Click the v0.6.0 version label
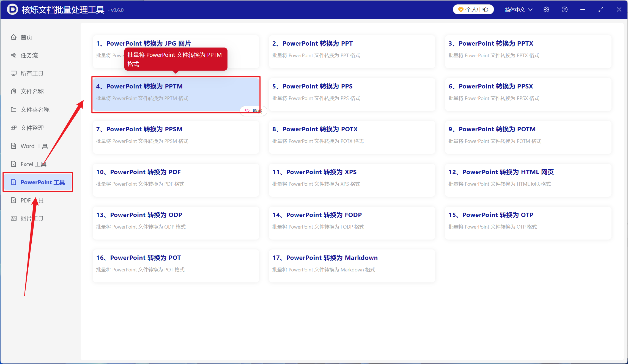628x364 pixels. (x=116, y=10)
